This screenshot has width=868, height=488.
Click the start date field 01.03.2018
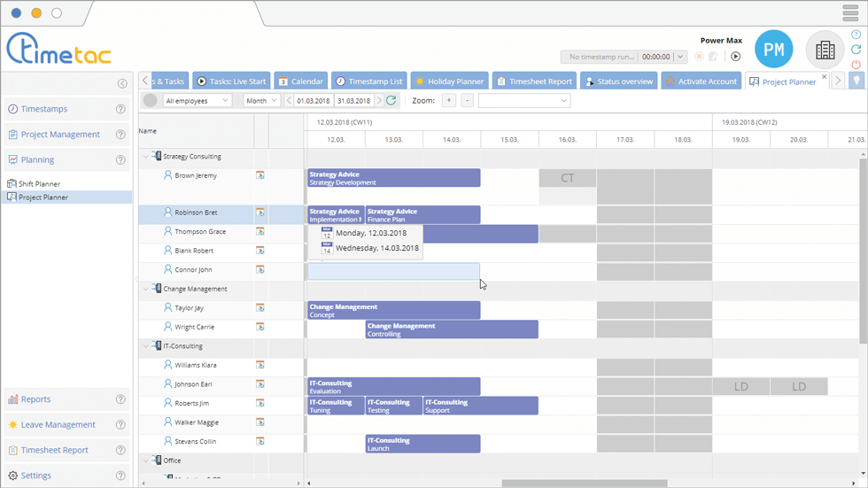[314, 101]
